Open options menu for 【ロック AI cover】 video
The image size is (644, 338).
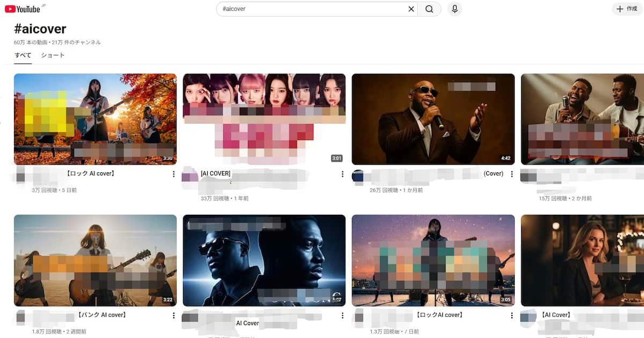coord(173,174)
